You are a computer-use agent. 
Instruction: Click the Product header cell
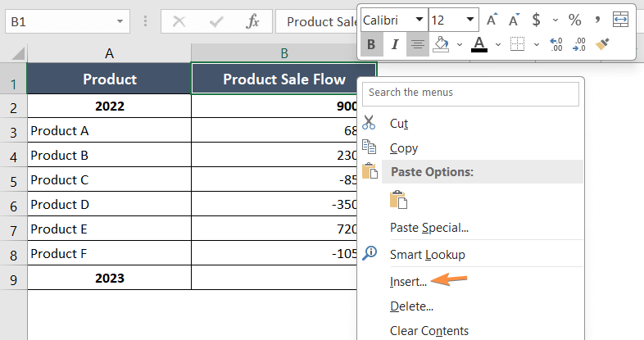(x=109, y=79)
